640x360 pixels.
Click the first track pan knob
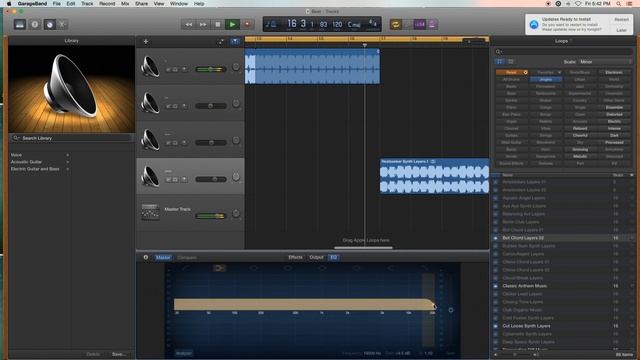[236, 67]
